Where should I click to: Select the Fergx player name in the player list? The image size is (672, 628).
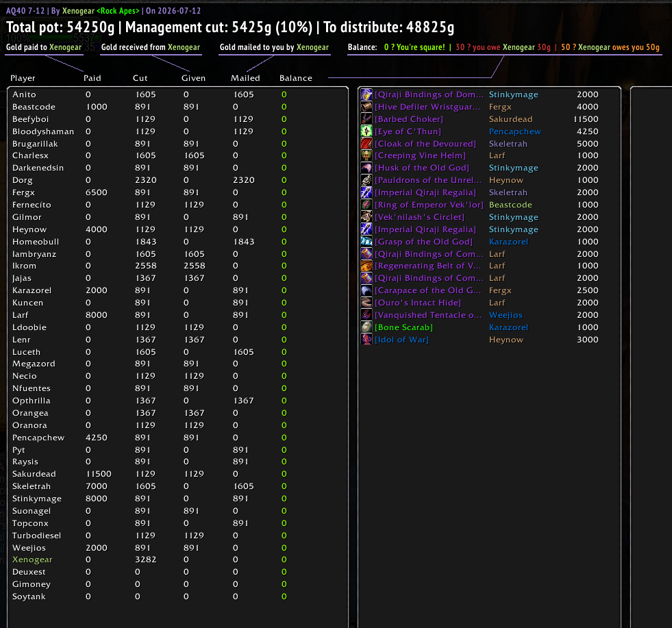[23, 192]
